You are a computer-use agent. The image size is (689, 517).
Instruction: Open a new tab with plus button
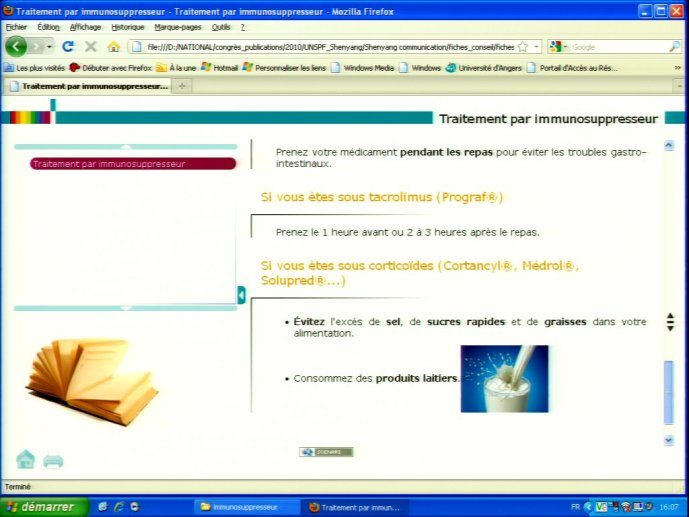(x=182, y=86)
